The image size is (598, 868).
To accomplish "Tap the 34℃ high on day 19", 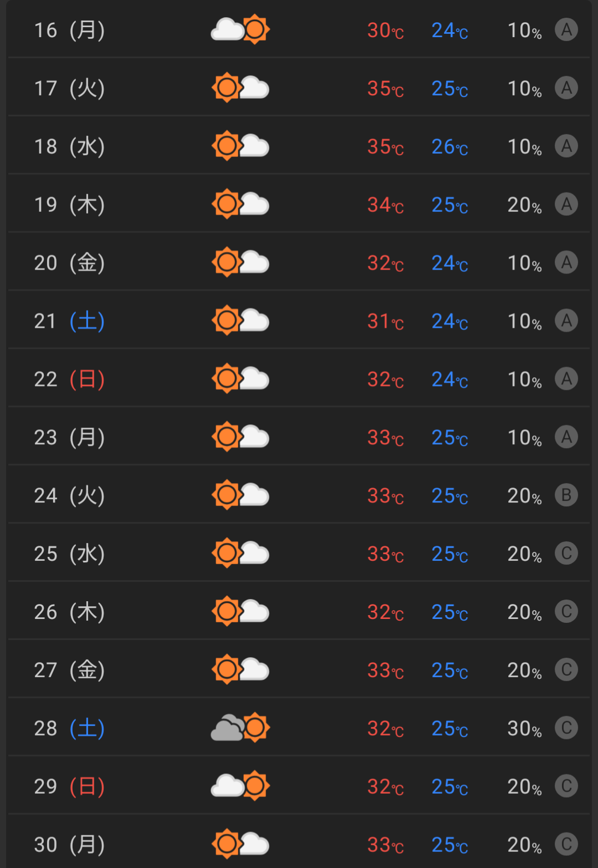I will click(386, 205).
